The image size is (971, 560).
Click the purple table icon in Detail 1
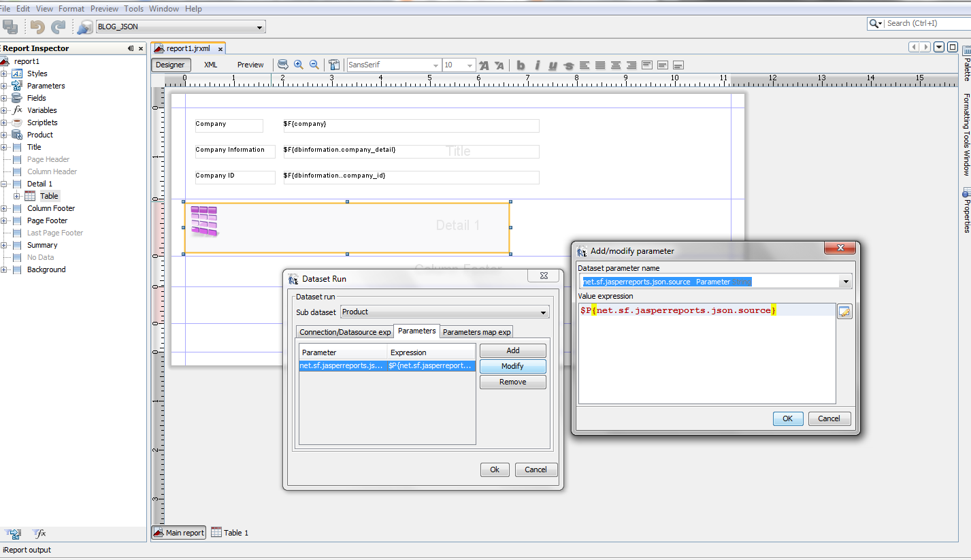(203, 221)
